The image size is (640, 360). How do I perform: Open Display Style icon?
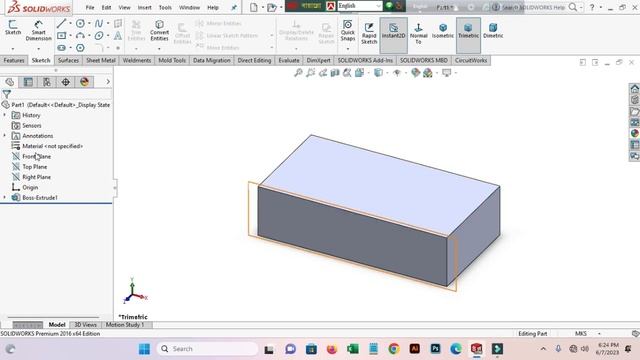378,73
